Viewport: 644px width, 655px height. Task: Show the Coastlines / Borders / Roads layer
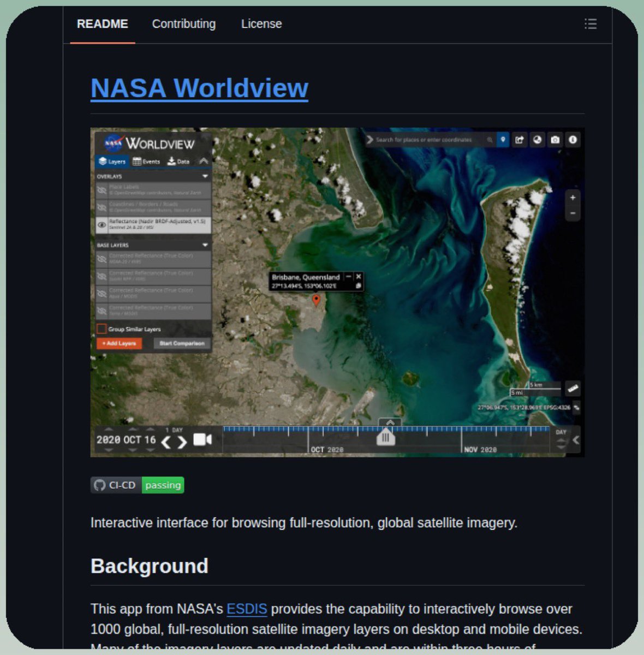point(102,207)
